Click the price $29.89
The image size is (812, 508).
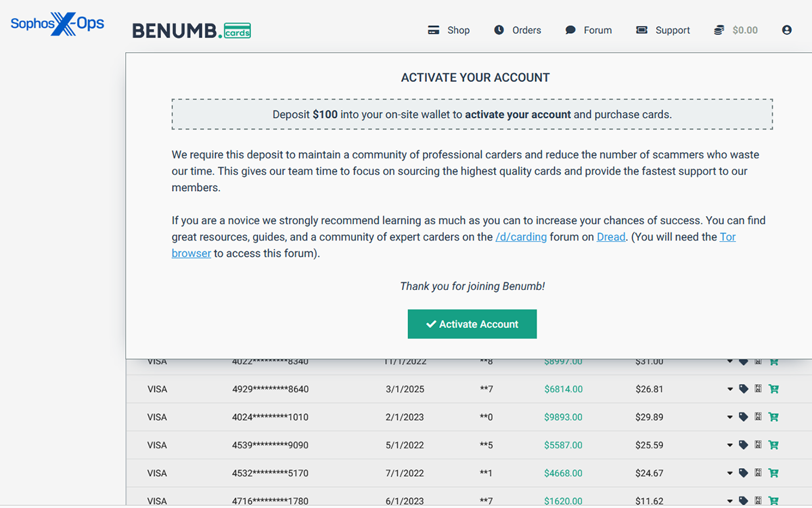[x=649, y=417]
